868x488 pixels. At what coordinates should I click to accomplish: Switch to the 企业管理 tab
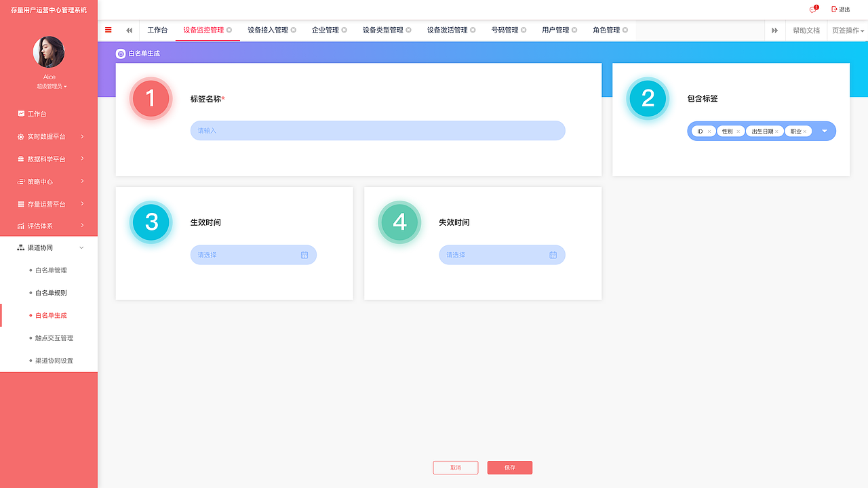point(325,30)
